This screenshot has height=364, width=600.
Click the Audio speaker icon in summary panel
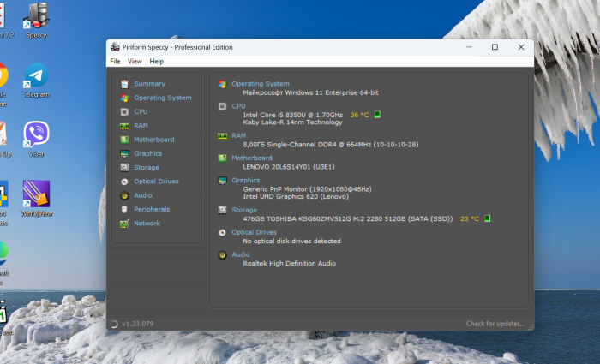tap(222, 254)
